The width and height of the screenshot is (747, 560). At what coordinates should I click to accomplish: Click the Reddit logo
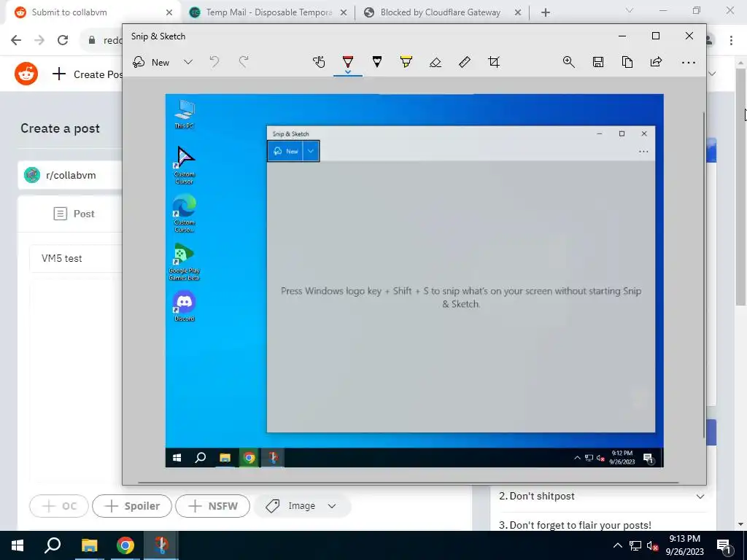tap(26, 74)
